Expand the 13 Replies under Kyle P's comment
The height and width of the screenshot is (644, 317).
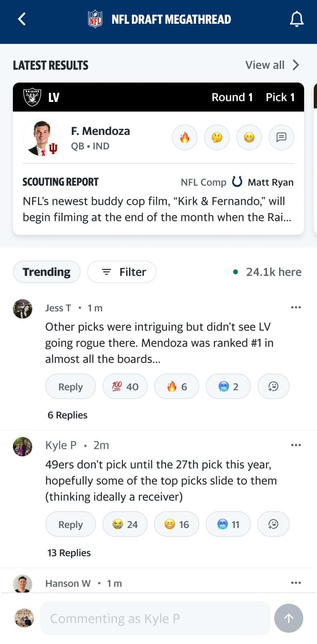tap(69, 553)
